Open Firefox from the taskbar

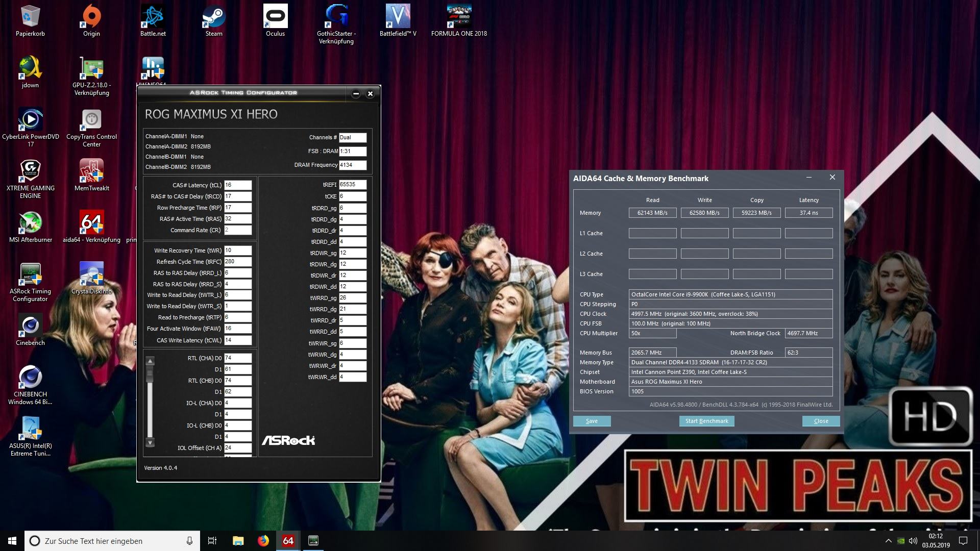pyautogui.click(x=263, y=541)
